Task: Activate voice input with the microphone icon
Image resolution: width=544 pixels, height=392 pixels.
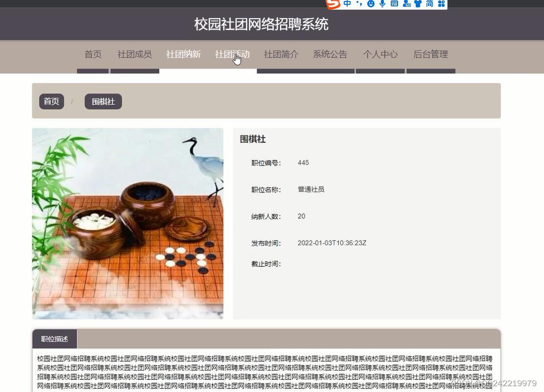Action: 382,4
